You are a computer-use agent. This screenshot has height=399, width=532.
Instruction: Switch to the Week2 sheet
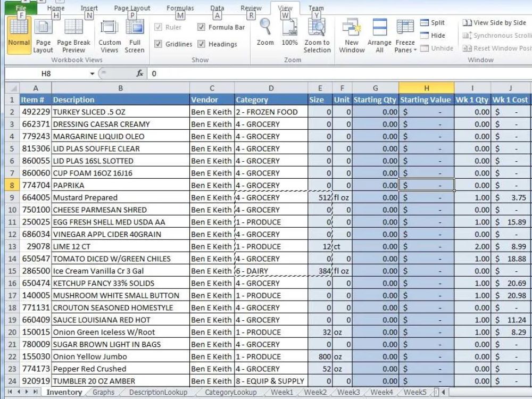click(x=315, y=392)
